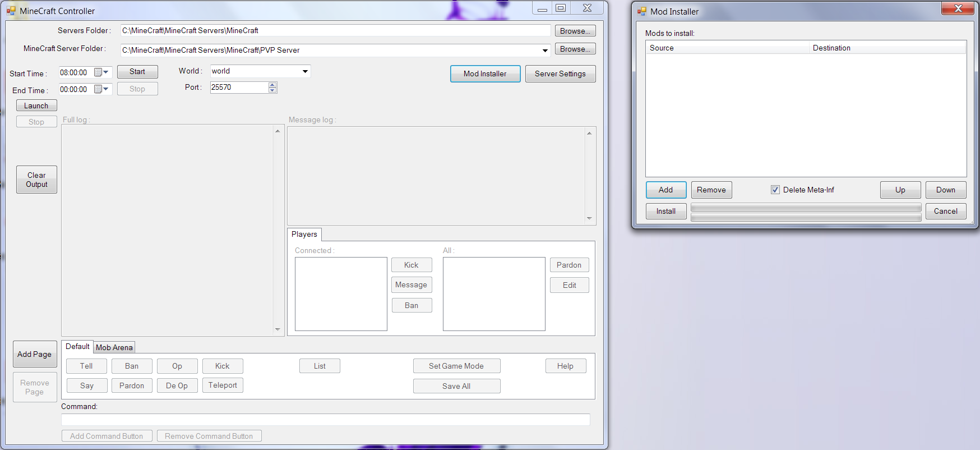
Task: Click the Pardon command button in Default tab
Action: [132, 385]
